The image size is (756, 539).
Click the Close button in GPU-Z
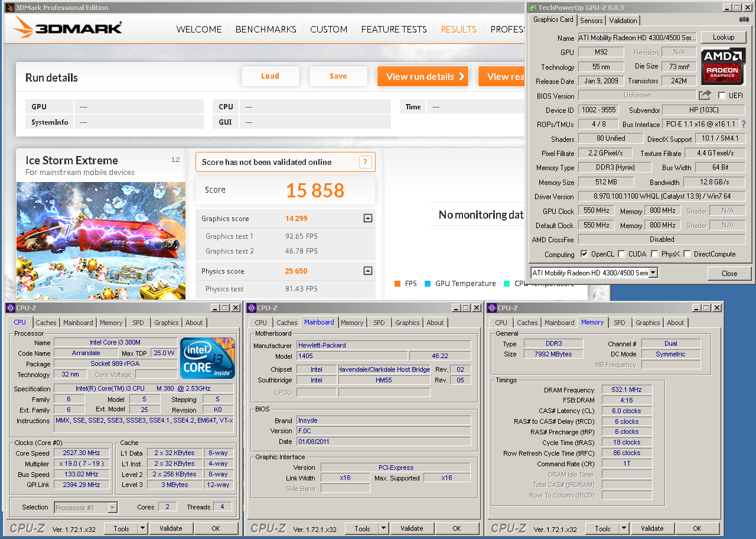pyautogui.click(x=729, y=273)
